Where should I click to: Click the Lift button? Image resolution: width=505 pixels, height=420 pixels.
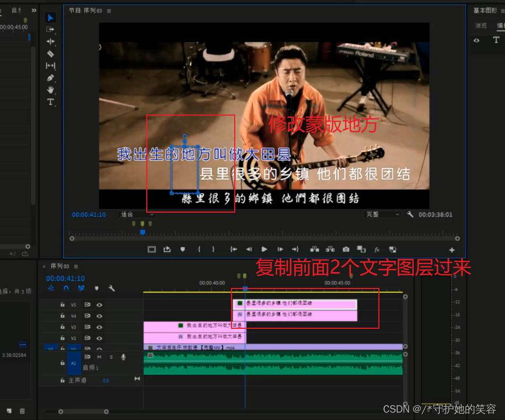pyautogui.click(x=315, y=249)
